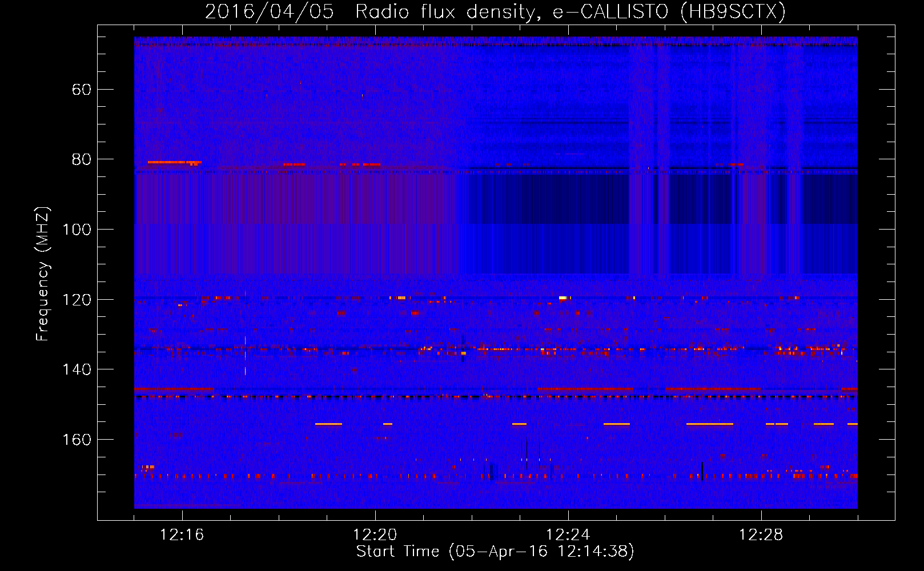Click the 12:28 time tick label

point(761,535)
